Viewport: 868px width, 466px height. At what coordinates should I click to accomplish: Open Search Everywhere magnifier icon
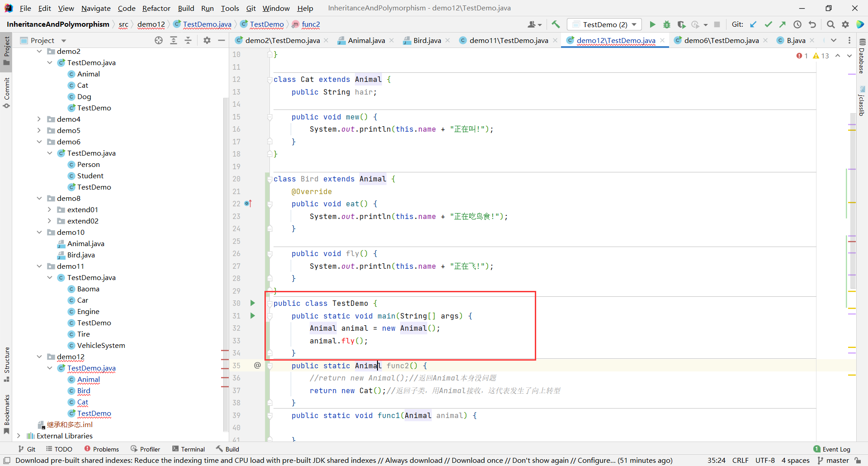pos(831,24)
